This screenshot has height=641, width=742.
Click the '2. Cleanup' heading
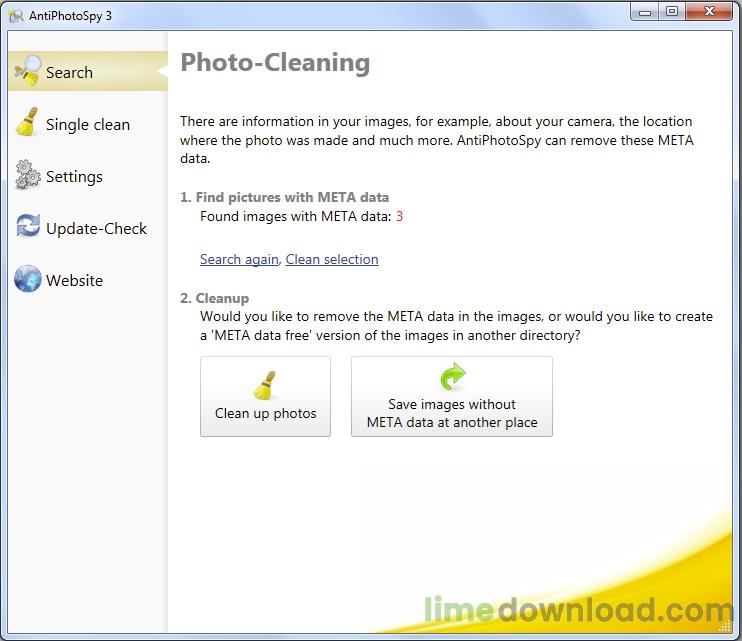(x=214, y=299)
